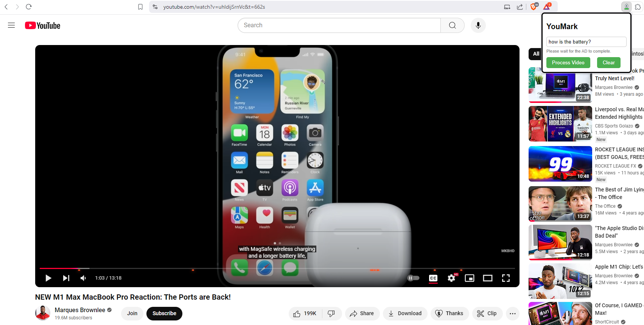Open the Brave Shields lion icon
Image resolution: width=644 pixels, height=325 pixels.
(534, 6)
